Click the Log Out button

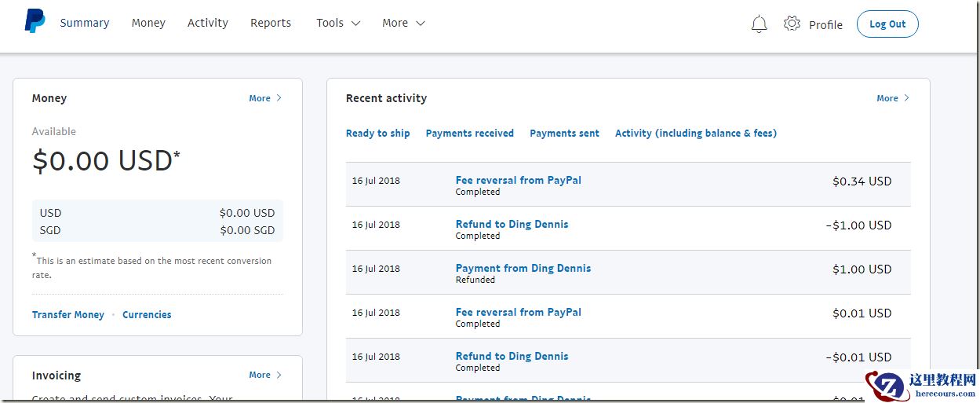[x=887, y=24]
